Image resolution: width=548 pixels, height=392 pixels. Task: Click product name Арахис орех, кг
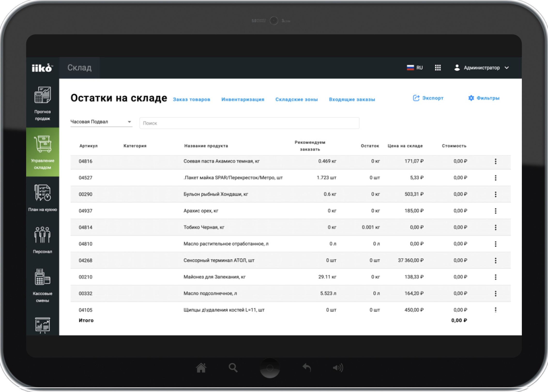(x=201, y=211)
